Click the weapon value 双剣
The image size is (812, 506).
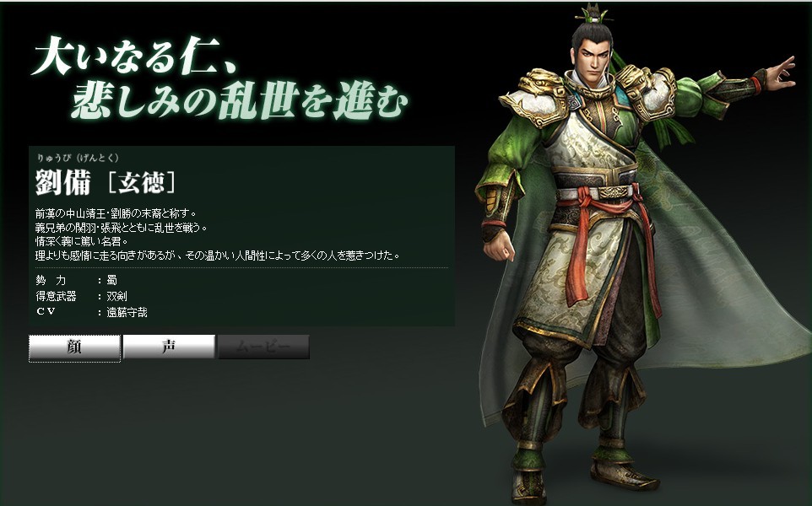(116, 297)
